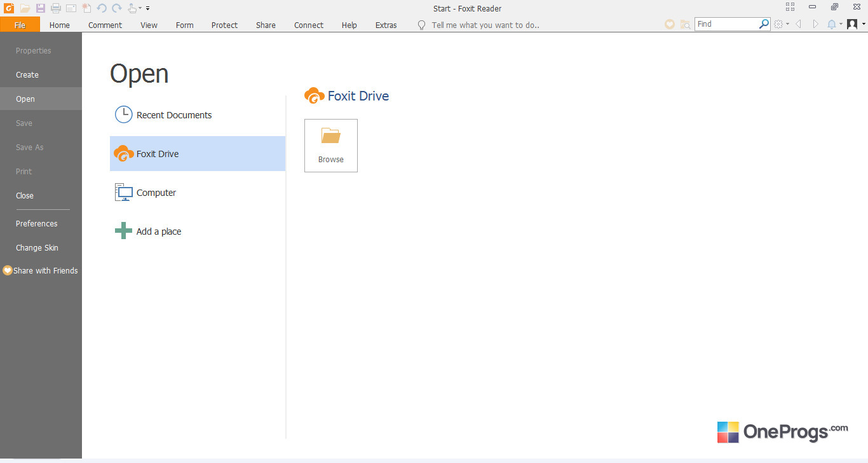The height and width of the screenshot is (463, 868).
Task: Select Save in the File sidebar
Action: click(41, 123)
